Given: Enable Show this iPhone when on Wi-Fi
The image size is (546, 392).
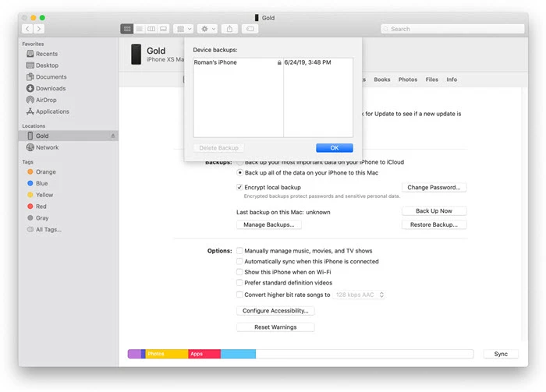Looking at the screenshot, I should point(239,272).
